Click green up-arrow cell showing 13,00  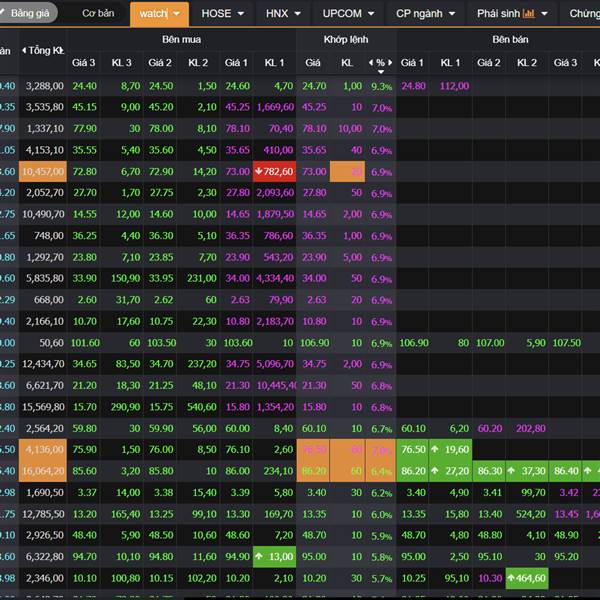pyautogui.click(x=273, y=556)
